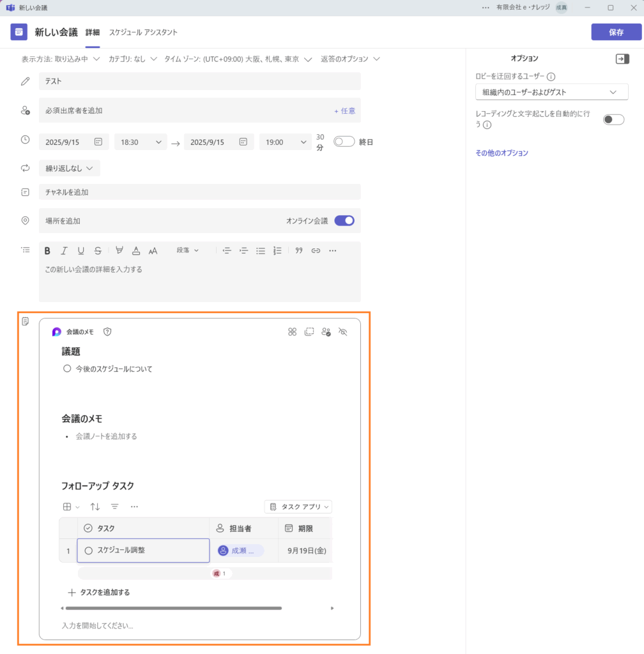Click the horizontal scrollbar under task table
This screenshot has width=644, height=654.
[x=173, y=609]
